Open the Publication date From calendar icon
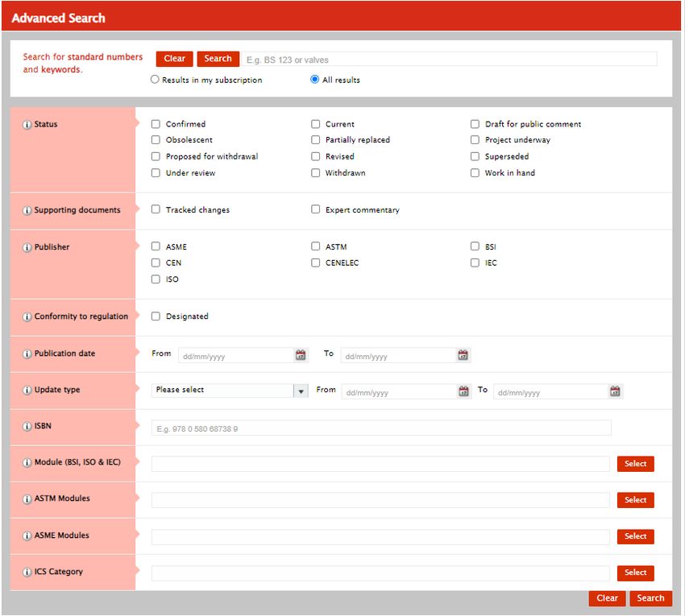 [x=301, y=355]
